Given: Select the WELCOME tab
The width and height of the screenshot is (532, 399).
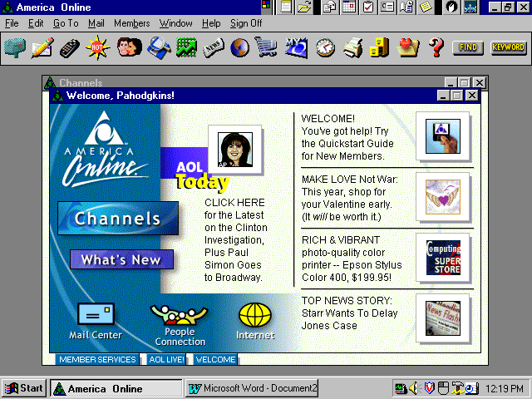Looking at the screenshot, I should pos(215,360).
